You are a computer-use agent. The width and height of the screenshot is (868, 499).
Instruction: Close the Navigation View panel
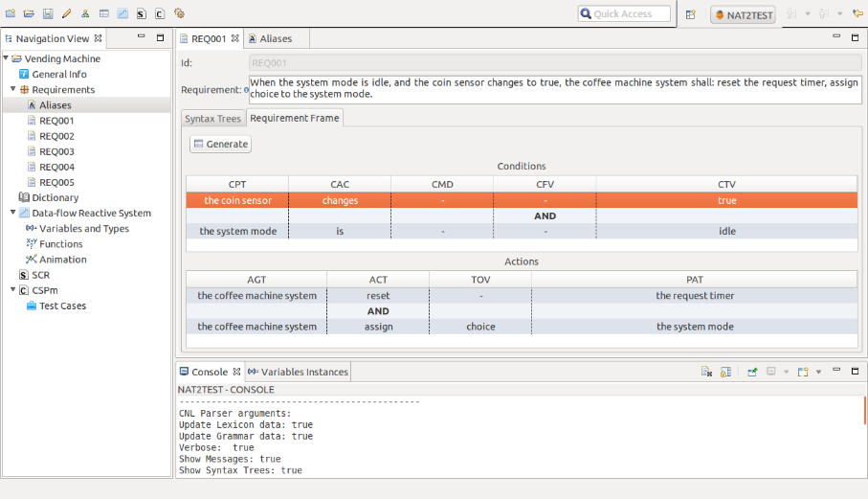tap(98, 38)
